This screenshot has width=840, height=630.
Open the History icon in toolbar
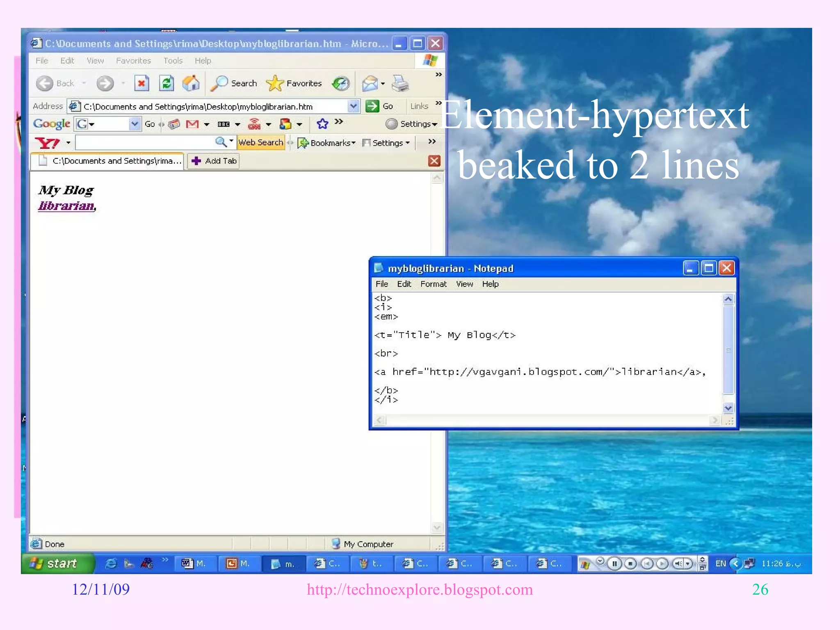(340, 83)
